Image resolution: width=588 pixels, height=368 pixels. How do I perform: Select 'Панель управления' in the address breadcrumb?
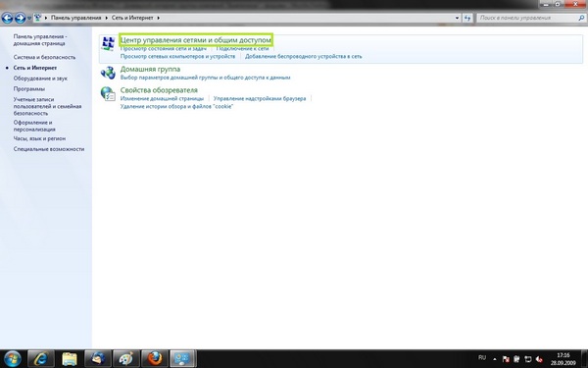[76, 18]
